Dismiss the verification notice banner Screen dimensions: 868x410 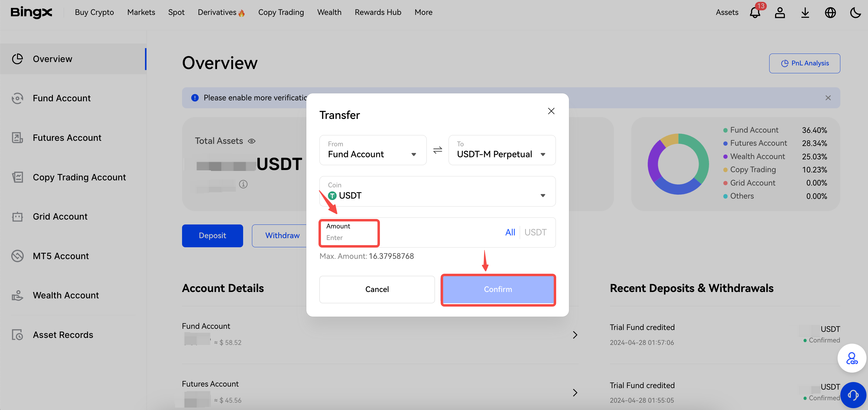[828, 98]
